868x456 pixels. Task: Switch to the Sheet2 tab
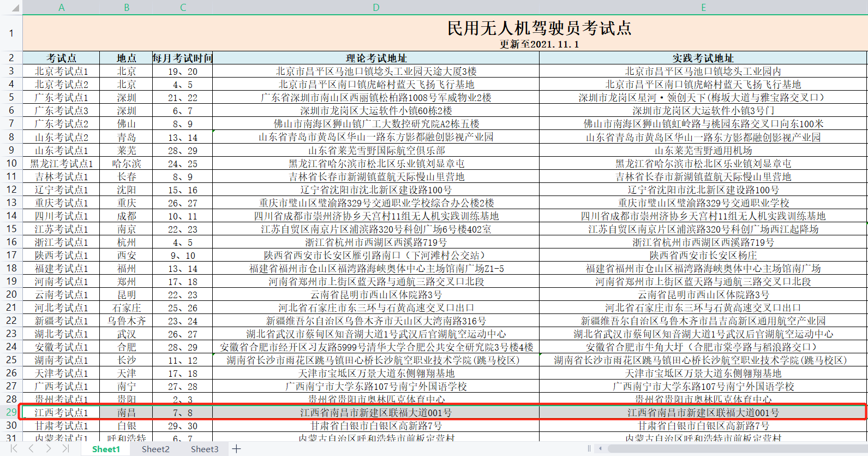click(155, 449)
